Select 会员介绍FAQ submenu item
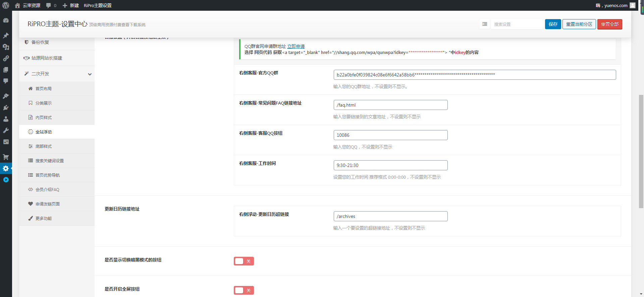644x297 pixels. [x=57, y=189]
